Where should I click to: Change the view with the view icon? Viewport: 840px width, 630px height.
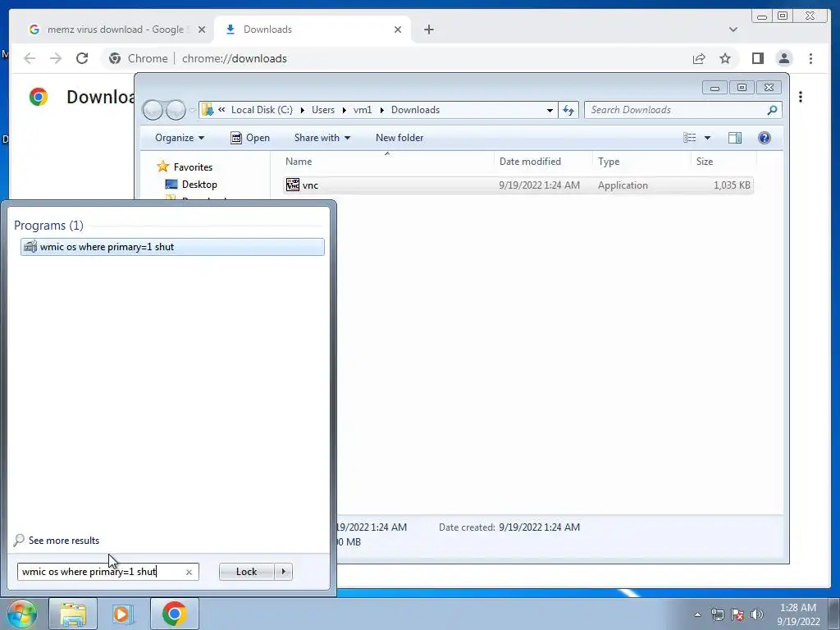click(689, 138)
